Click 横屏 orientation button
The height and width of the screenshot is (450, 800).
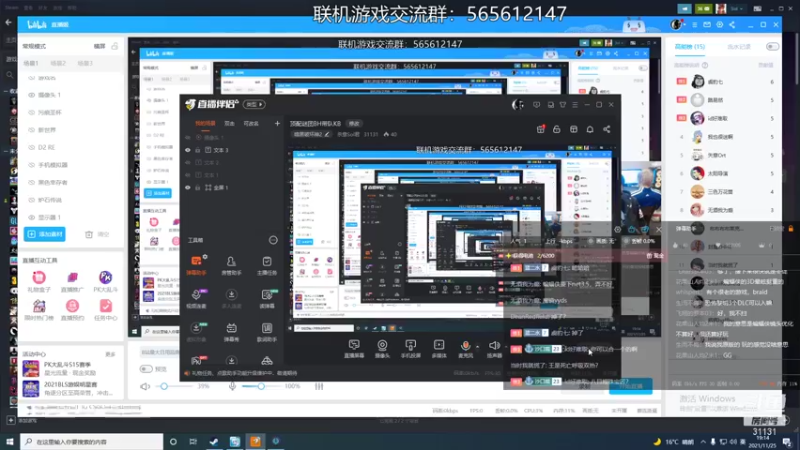coord(99,46)
